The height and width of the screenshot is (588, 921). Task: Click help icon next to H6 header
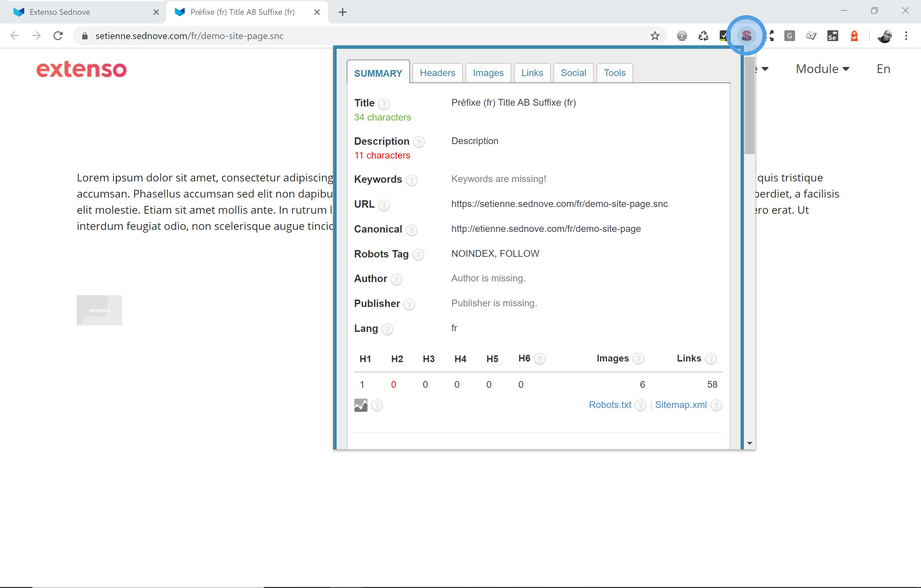tap(539, 359)
